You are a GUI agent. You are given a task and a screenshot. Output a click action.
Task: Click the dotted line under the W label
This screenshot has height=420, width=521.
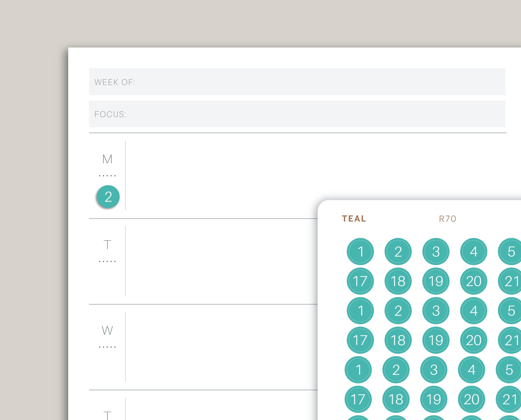pos(107,347)
